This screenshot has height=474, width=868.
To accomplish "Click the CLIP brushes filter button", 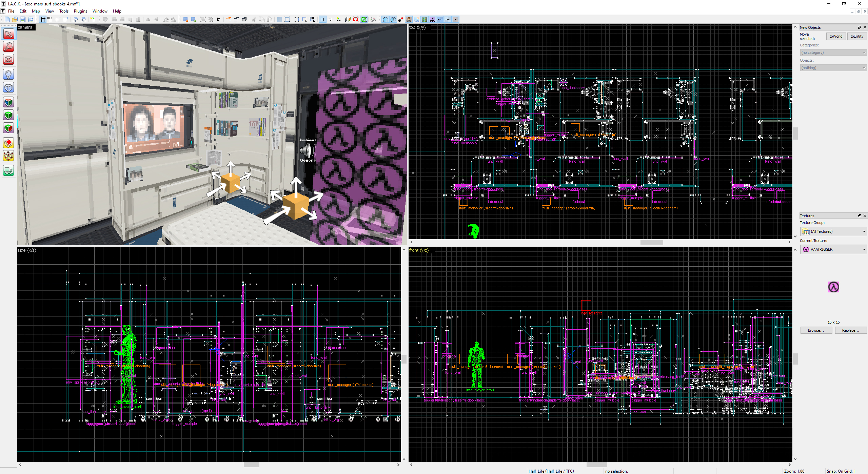I will 448,19.
